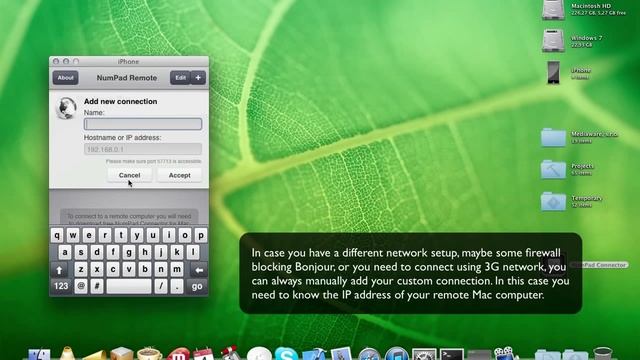
Task: Tap the m key
Action: pos(177,270)
